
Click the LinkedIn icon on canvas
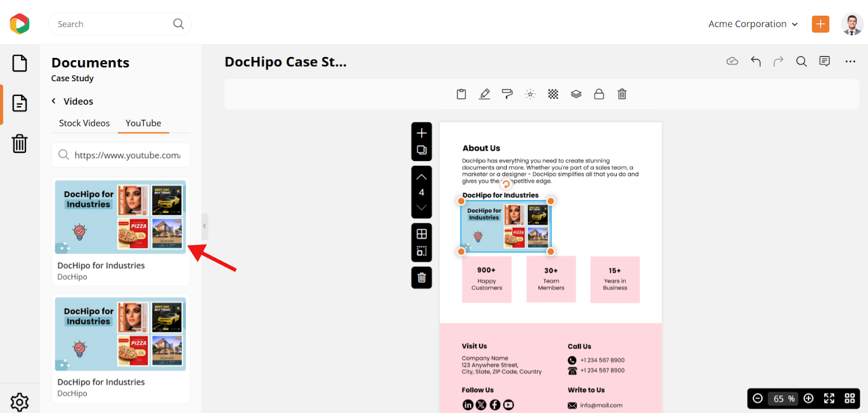(x=468, y=405)
